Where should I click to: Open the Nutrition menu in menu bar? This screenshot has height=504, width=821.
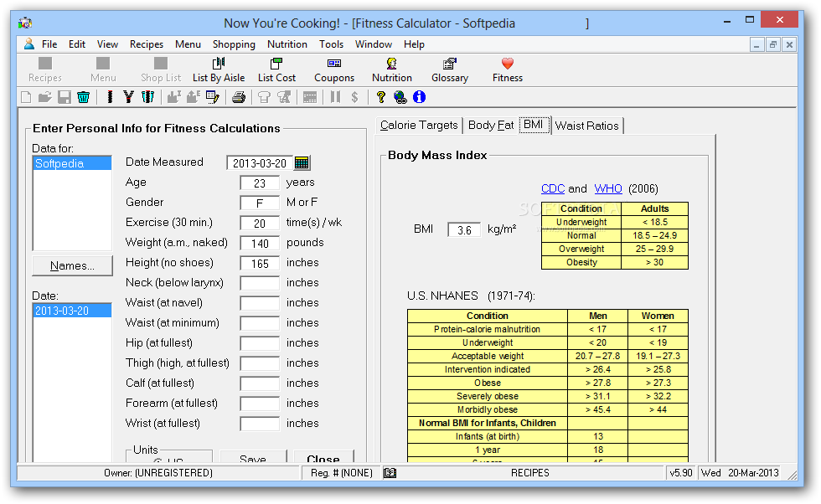pos(287,44)
